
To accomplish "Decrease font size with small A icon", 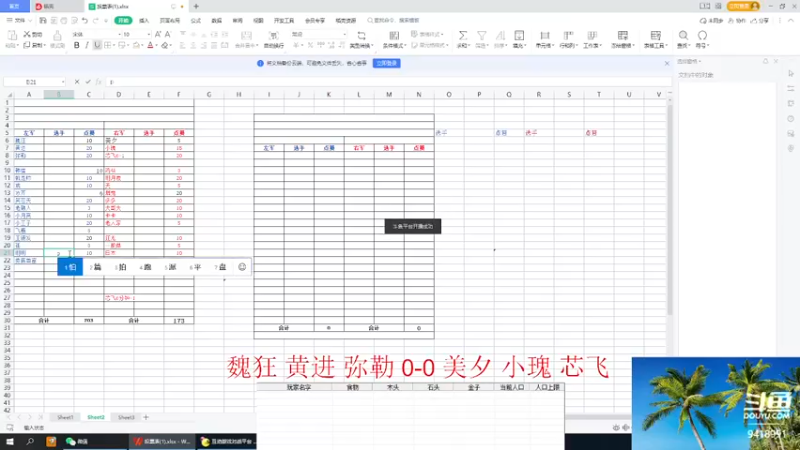I will pos(168,34).
